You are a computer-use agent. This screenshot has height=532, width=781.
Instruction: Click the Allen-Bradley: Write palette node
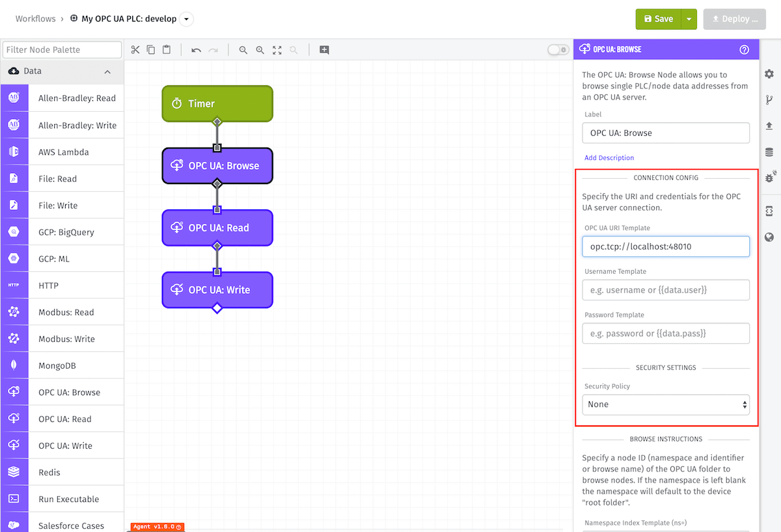[62, 125]
